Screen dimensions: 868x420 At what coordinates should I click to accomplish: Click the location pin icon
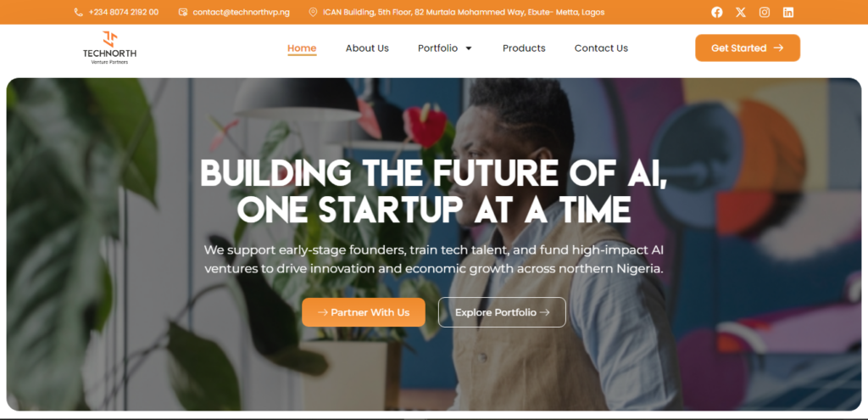tap(313, 12)
